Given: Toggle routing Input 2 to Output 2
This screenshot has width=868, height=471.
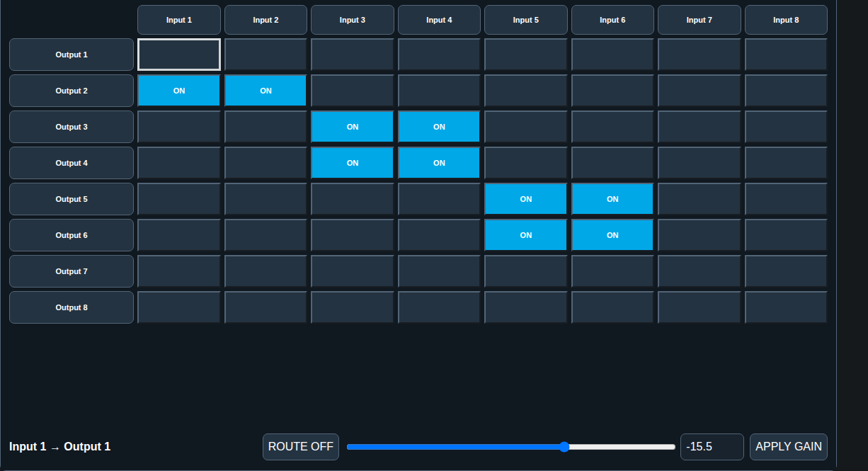Looking at the screenshot, I should pyautogui.click(x=265, y=91).
